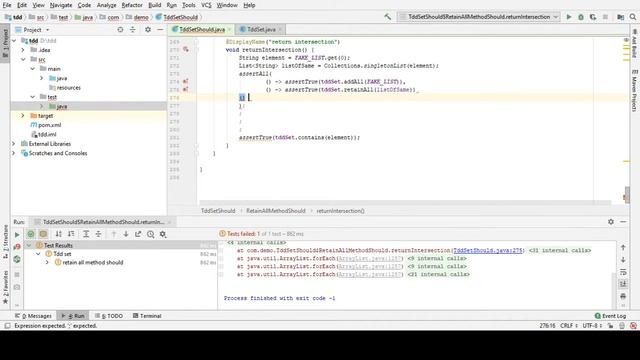The image size is (640, 360).
Task: Click locate/scroll from source target icon
Action: click(x=120, y=30)
